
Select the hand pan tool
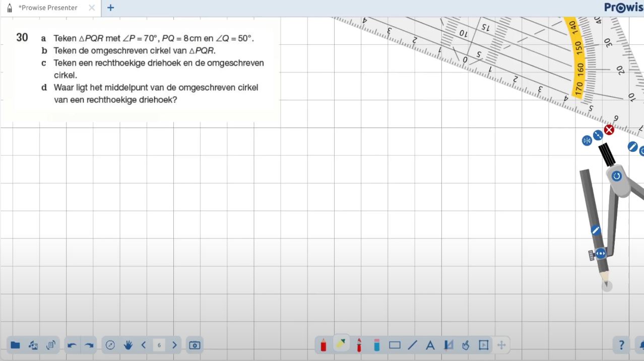[x=128, y=345]
